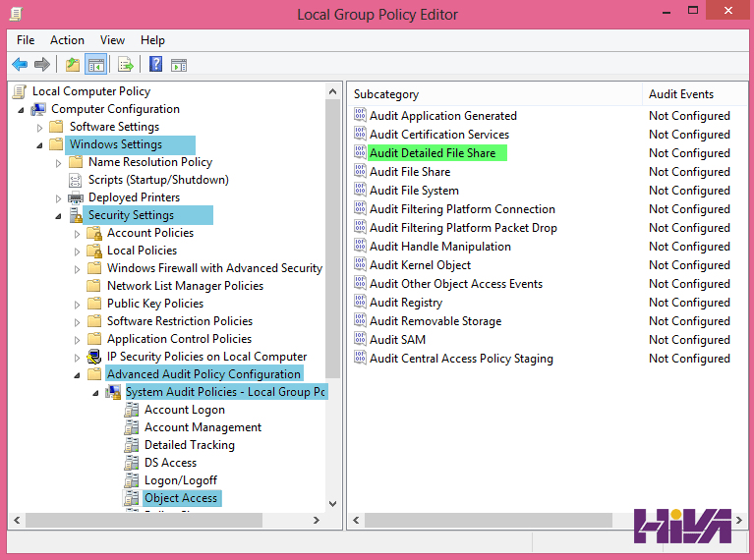754x560 pixels.
Task: Expand the Name Resolution Policy node
Action: (x=59, y=163)
